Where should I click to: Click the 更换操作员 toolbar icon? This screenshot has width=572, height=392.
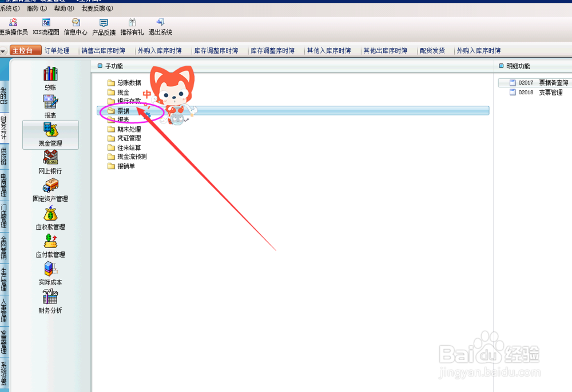pyautogui.click(x=13, y=23)
